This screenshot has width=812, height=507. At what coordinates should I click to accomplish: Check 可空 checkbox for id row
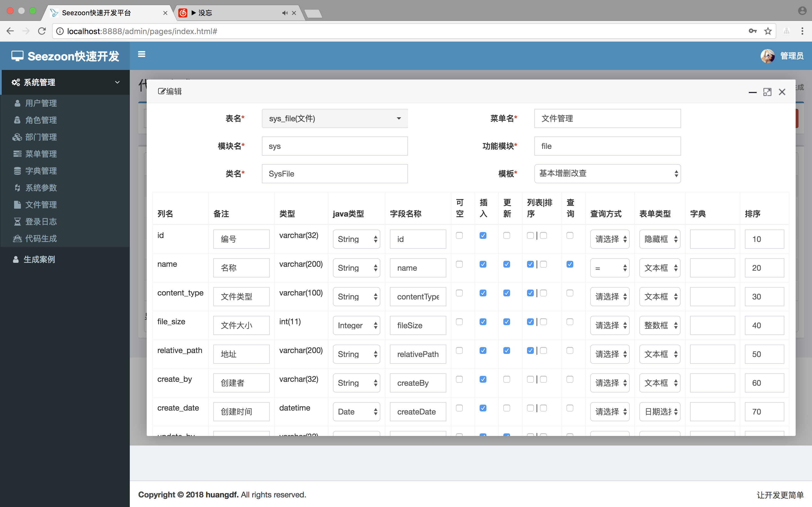tap(459, 235)
